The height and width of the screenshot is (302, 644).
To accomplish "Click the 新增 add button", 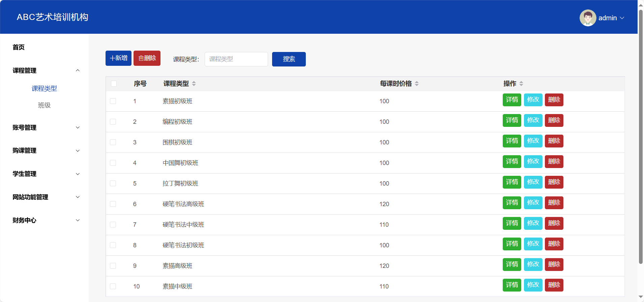I will tap(118, 58).
